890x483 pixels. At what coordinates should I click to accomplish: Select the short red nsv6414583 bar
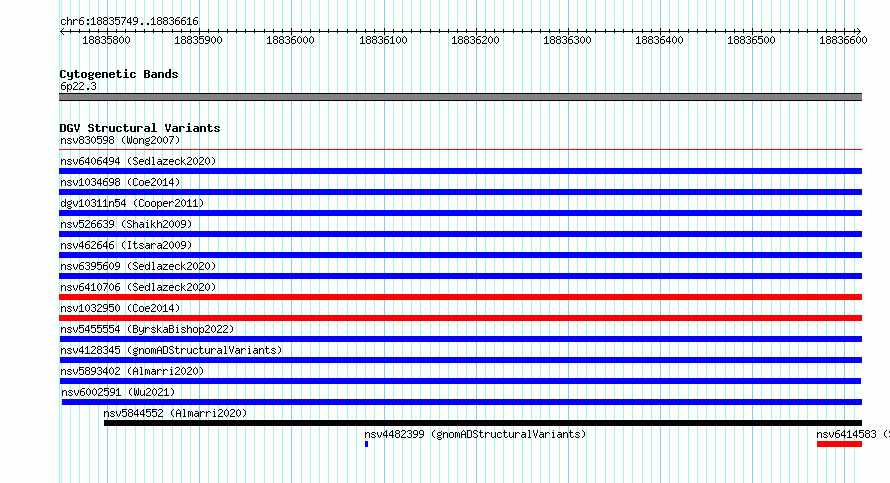pyautogui.click(x=839, y=444)
